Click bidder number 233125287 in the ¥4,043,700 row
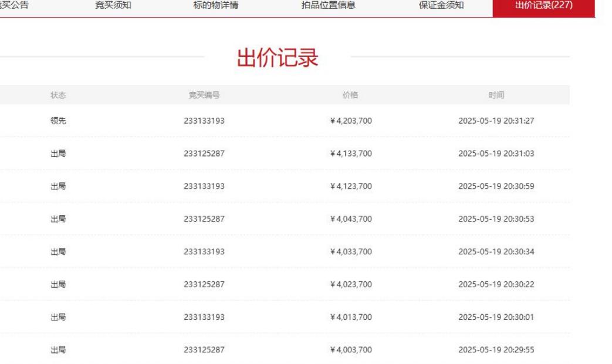The width and height of the screenshot is (612, 364). (x=204, y=219)
